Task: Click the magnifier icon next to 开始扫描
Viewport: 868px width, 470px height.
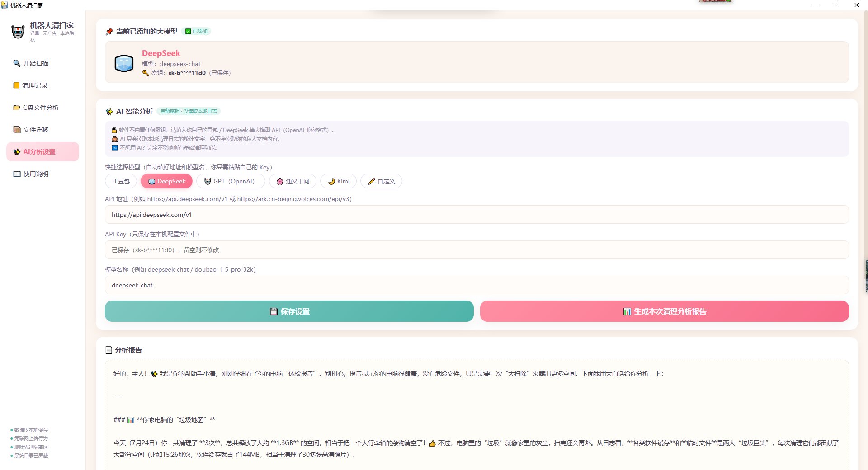Action: 17,63
